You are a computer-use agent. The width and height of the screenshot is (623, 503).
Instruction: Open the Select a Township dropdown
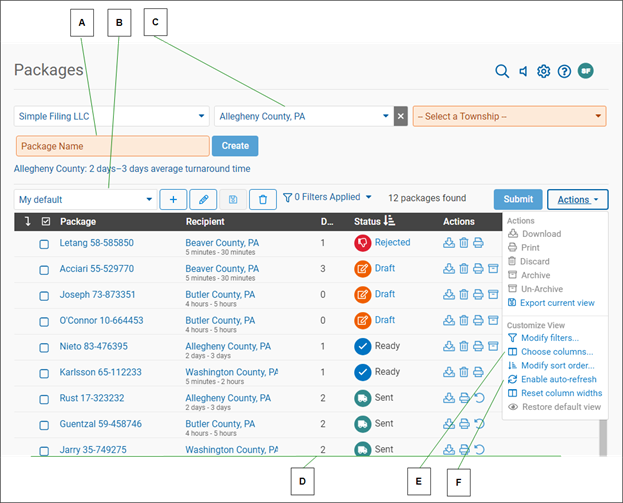coord(509,117)
